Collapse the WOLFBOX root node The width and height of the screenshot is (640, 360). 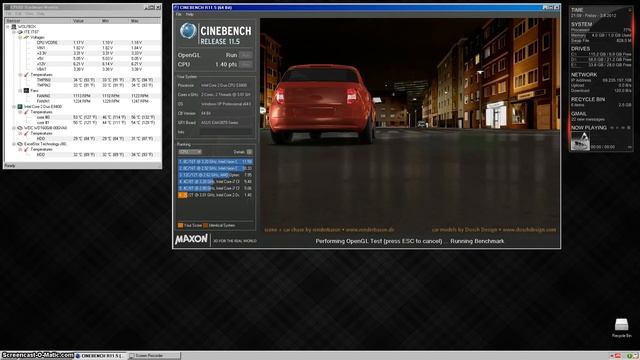pos(8,27)
